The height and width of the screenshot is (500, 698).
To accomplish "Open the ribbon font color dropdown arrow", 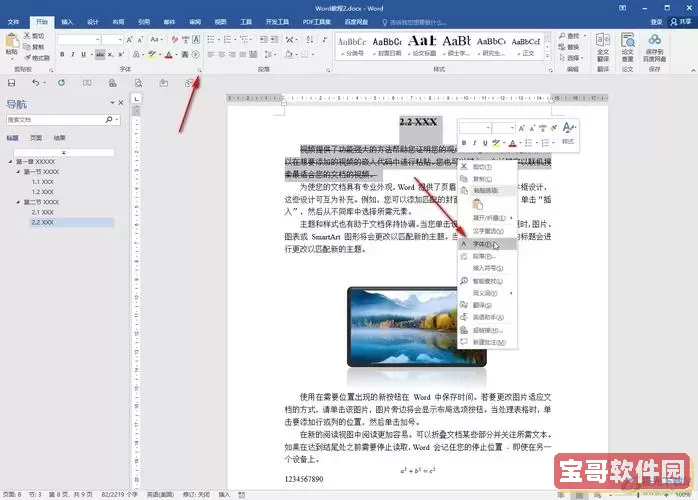I will click(176, 55).
